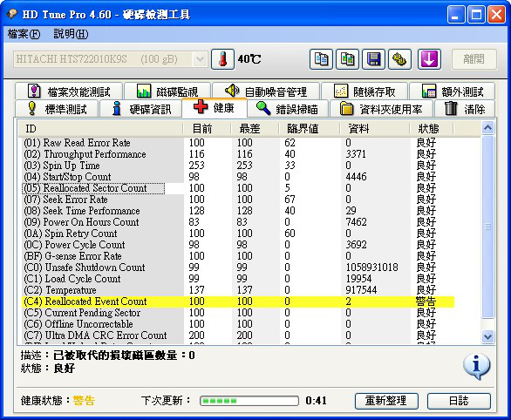Click the 0:41 countdown timer text
511x420 pixels.
coord(317,401)
